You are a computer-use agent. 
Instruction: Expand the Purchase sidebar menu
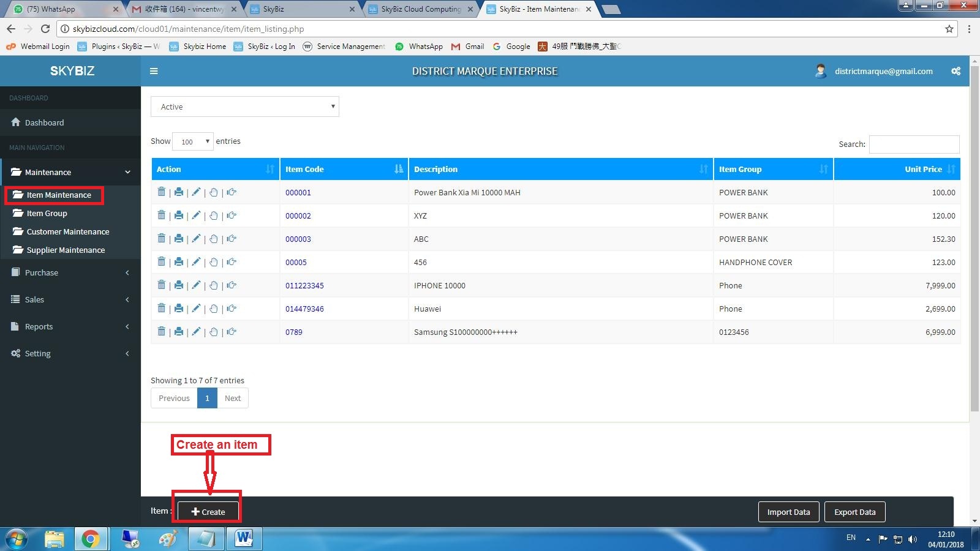70,272
